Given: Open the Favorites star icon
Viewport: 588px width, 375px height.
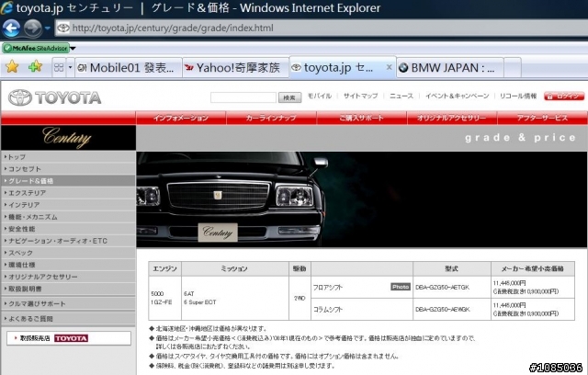Looking at the screenshot, I should (x=12, y=67).
